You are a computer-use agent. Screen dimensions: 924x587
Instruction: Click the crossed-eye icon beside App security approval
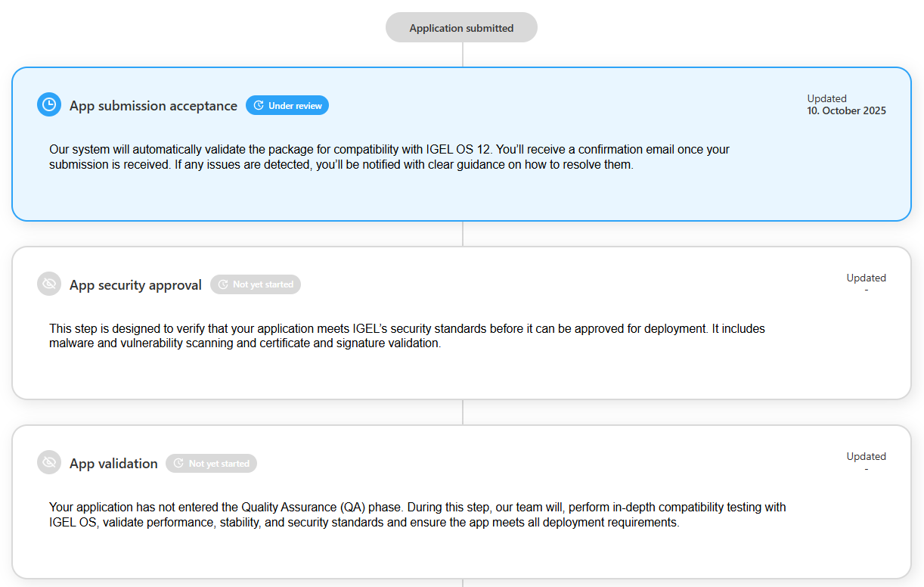(49, 284)
